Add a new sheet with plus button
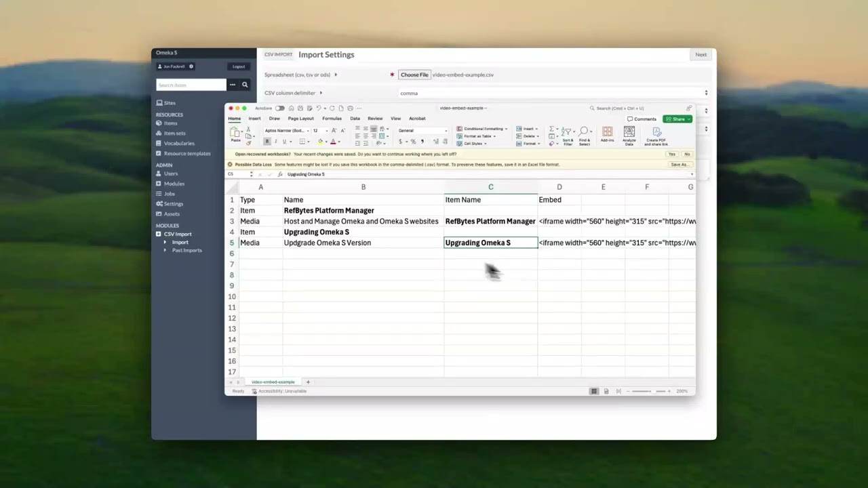Screen dimensions: 868x488 308,382
